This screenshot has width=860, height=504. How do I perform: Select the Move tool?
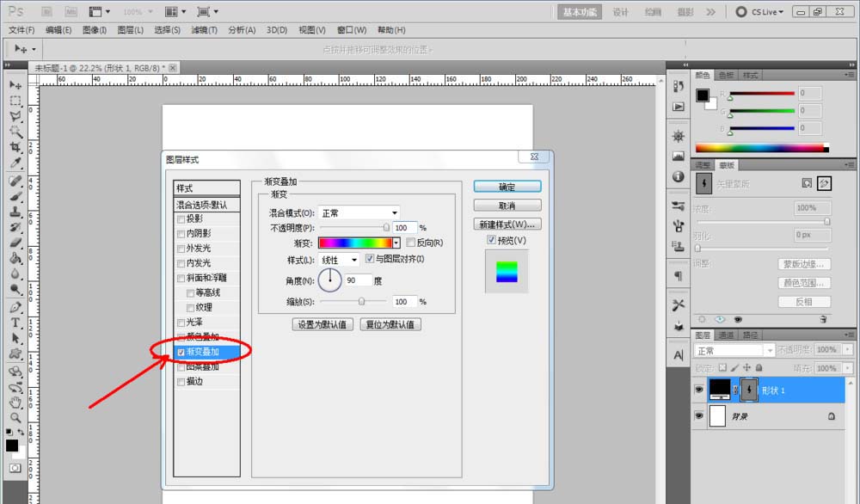[x=15, y=85]
